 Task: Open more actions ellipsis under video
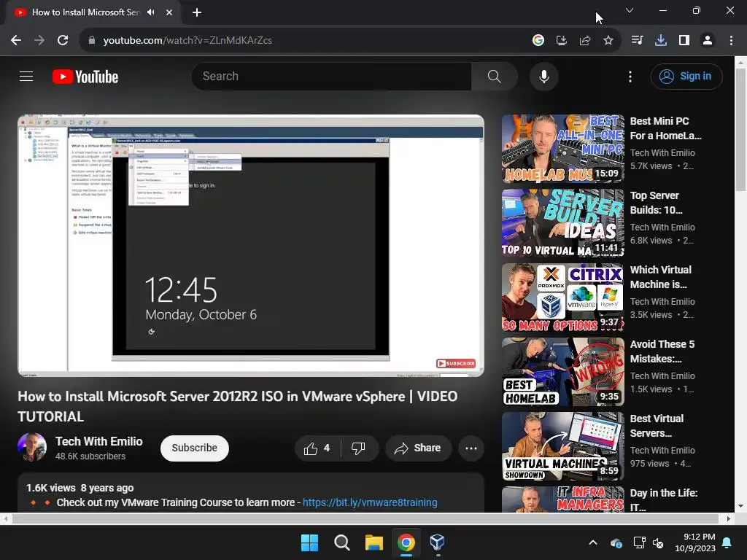click(471, 448)
